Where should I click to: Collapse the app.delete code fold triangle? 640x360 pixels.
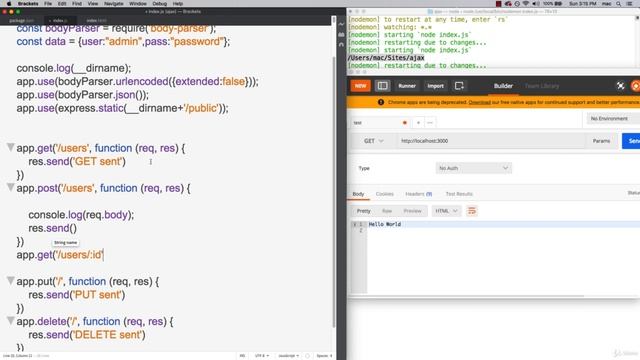11,321
